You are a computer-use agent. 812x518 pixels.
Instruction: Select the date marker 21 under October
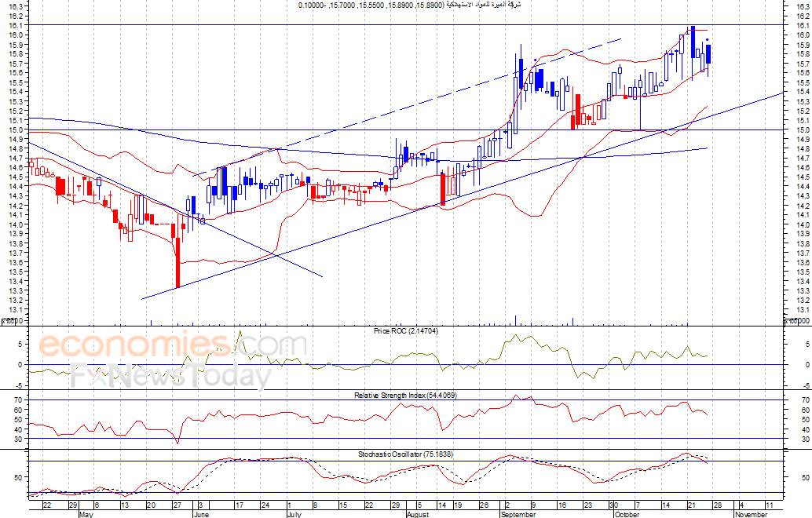pyautogui.click(x=691, y=505)
